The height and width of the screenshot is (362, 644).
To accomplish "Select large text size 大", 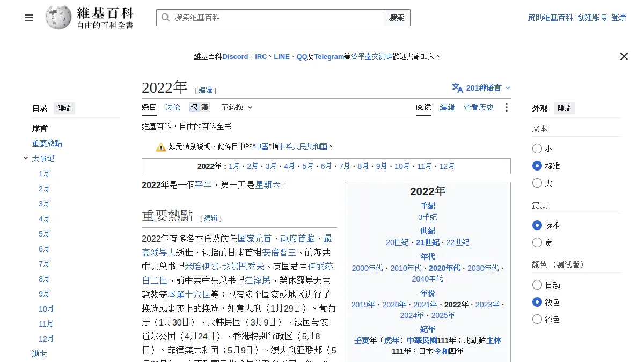I will pos(537,183).
